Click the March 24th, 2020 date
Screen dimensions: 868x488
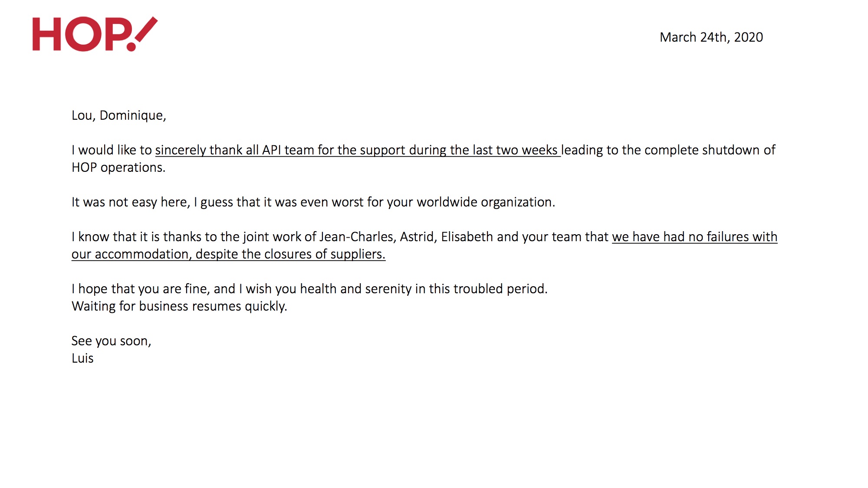coord(711,37)
